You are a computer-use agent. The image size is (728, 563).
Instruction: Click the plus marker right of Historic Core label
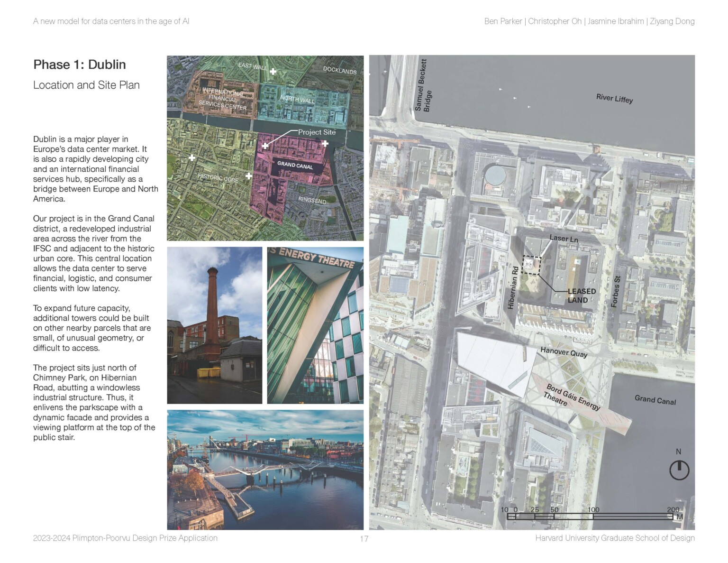pos(248,176)
